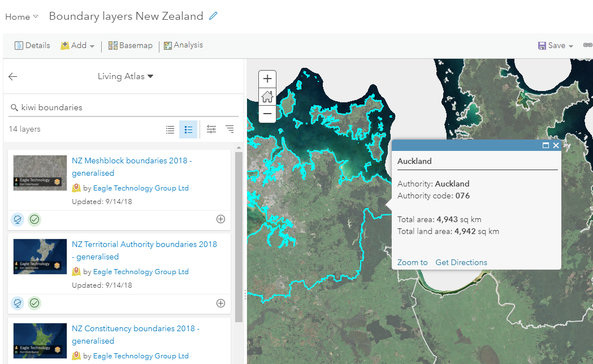Click authoritative check badge on Meshblock layer
Viewport: 593px width, 364px height.
click(34, 219)
